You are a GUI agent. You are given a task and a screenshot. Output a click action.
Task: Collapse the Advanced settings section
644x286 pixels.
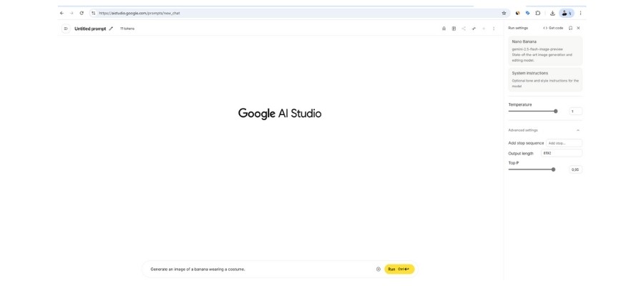577,130
